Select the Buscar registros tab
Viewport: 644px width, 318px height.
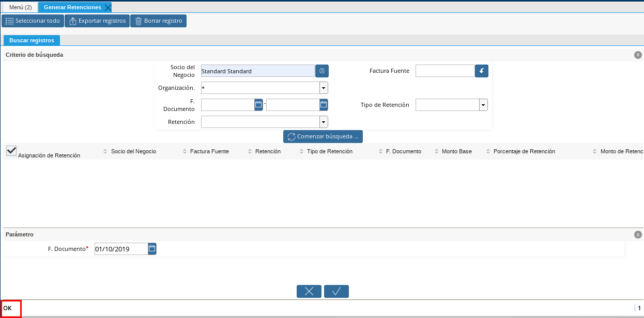coord(32,40)
